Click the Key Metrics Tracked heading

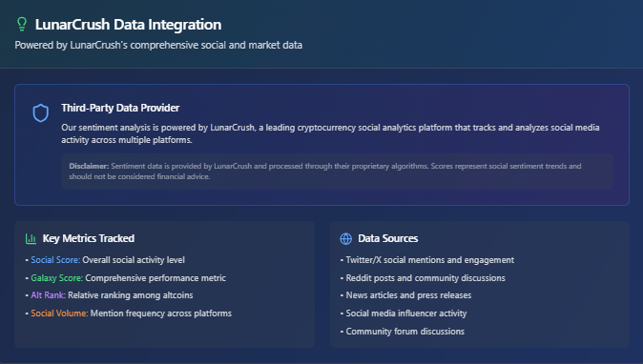click(89, 238)
